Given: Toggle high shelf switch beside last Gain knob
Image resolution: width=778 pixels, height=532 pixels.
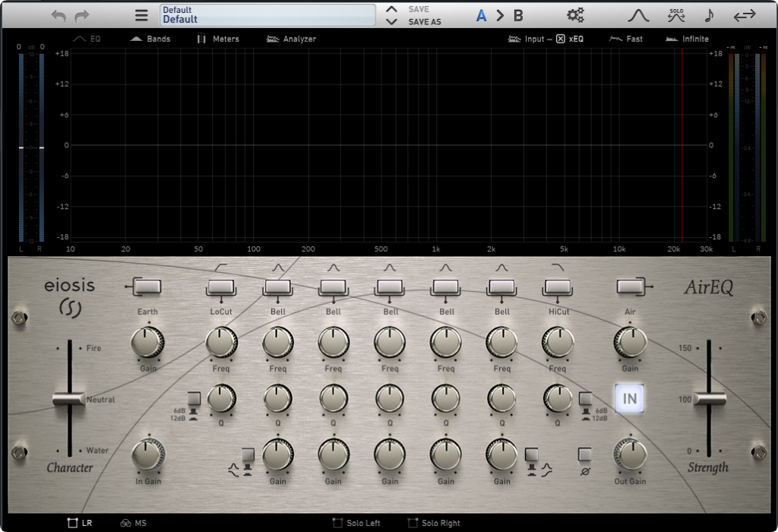Looking at the screenshot, I should 531,454.
